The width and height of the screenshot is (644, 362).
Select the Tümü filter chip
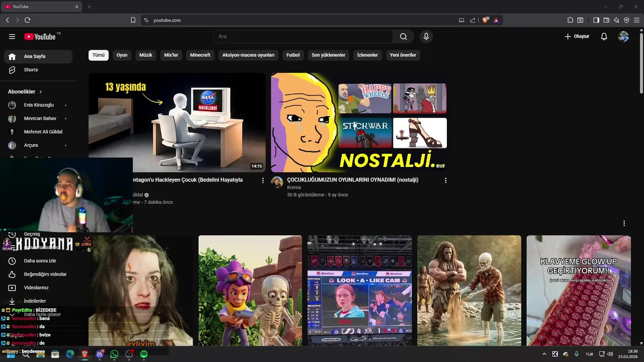click(x=99, y=55)
